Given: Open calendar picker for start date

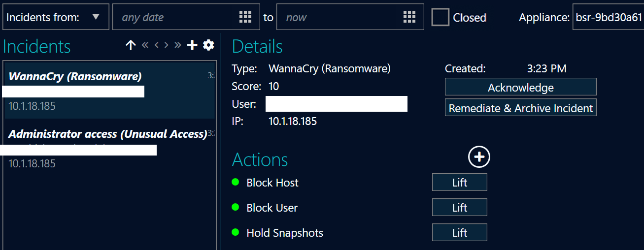Looking at the screenshot, I should coord(245,17).
